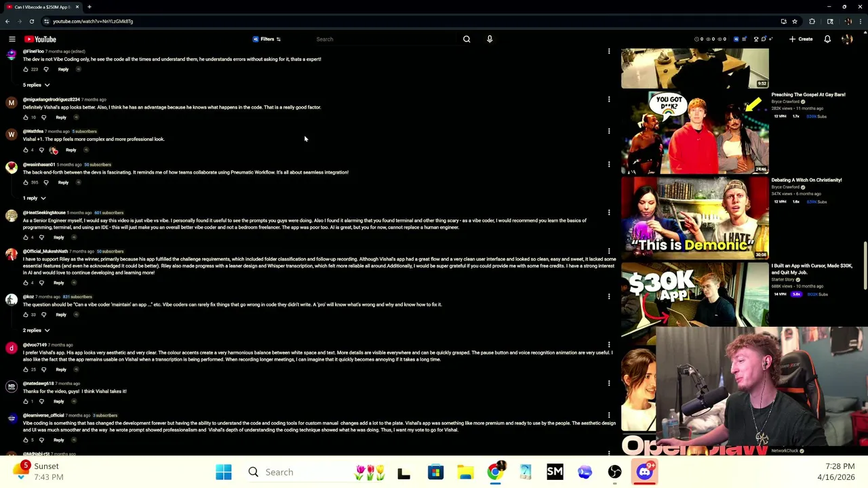Reply to 'Definitely Vishal's app looks better' comment
The height and width of the screenshot is (488, 868).
tap(61, 117)
